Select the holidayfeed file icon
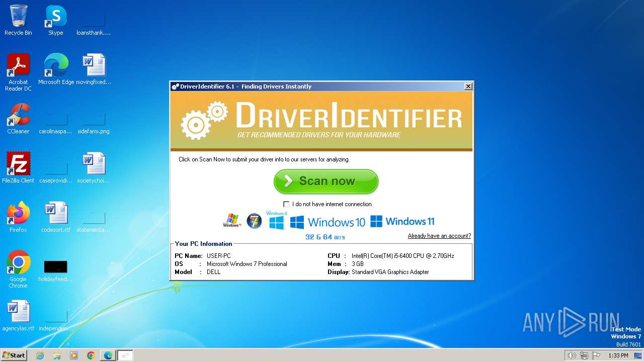The width and height of the screenshot is (644, 362). tap(56, 269)
